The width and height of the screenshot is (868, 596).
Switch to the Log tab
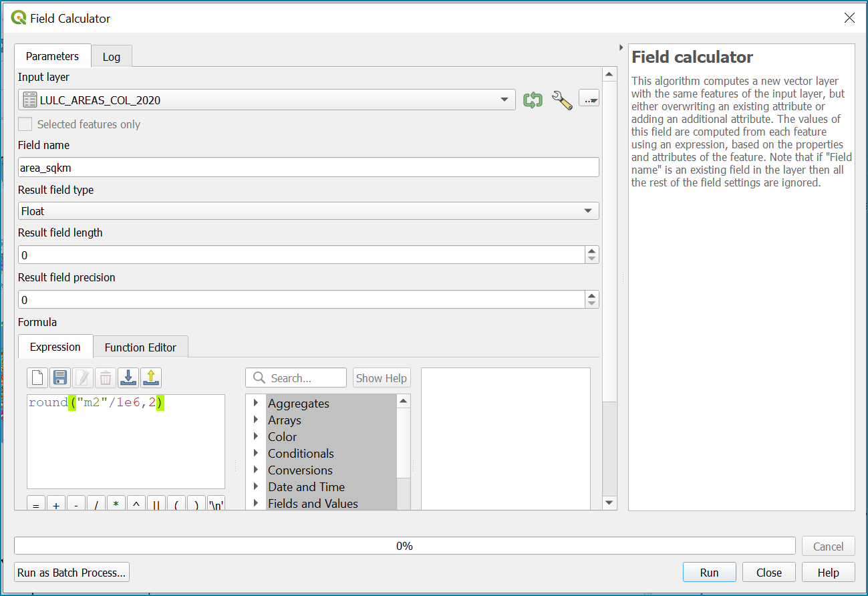(x=112, y=57)
